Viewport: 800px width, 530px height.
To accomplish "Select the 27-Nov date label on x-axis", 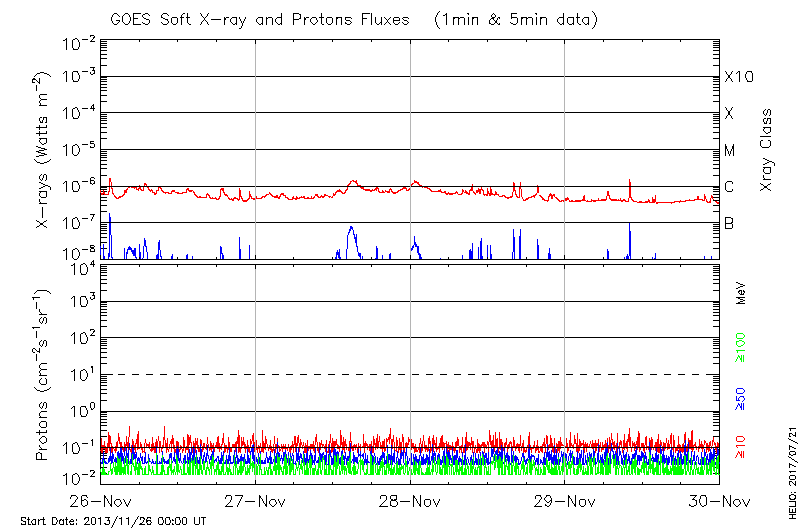I will pos(256,502).
